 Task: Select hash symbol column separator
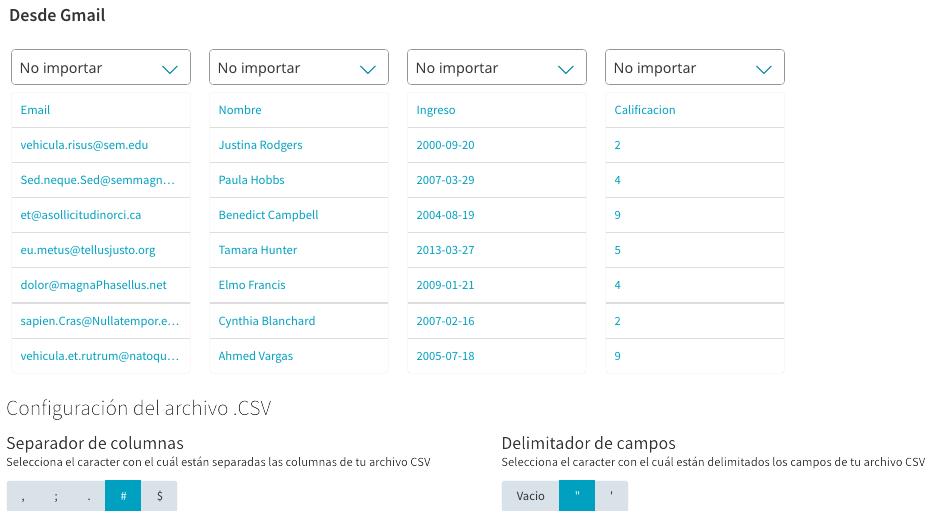(x=123, y=496)
